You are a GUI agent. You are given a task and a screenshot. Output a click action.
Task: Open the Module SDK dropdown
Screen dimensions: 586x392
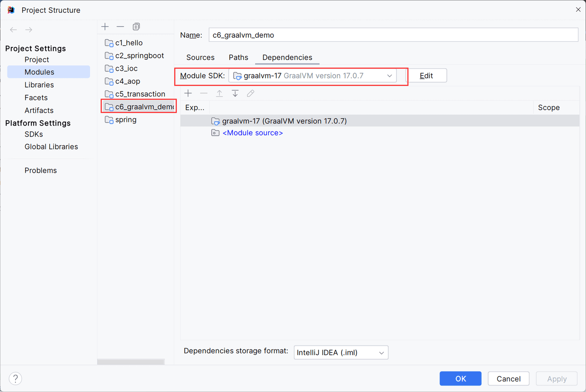coord(312,76)
